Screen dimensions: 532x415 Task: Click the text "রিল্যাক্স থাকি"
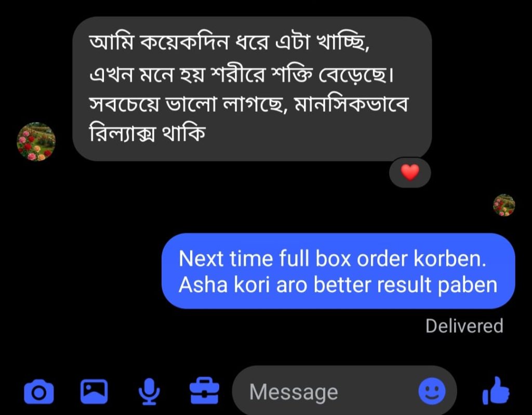tap(147, 133)
